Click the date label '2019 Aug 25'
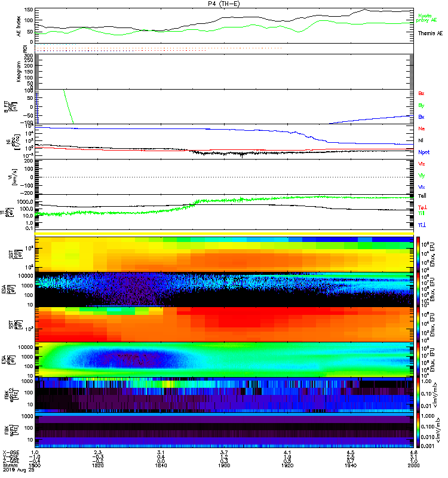Screen dimensions: 448x478 tap(19, 470)
